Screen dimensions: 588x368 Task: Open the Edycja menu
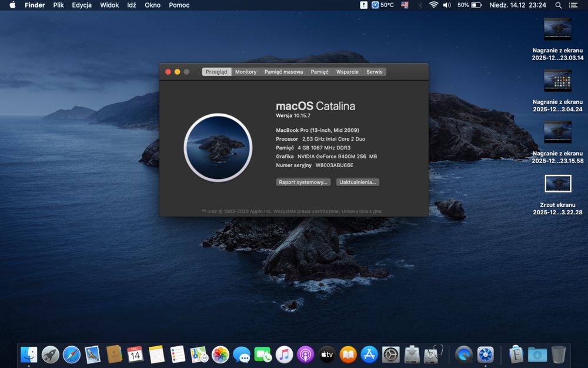82,5
